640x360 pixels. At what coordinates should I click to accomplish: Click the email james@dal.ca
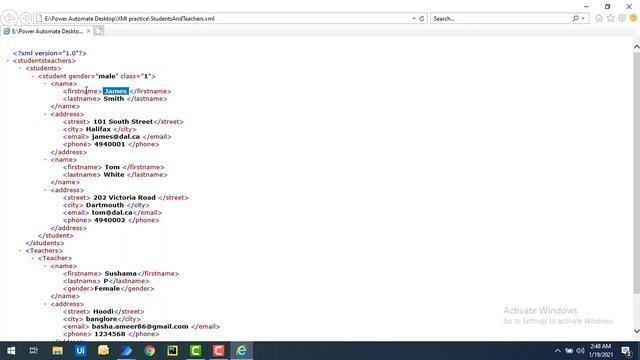click(116, 137)
